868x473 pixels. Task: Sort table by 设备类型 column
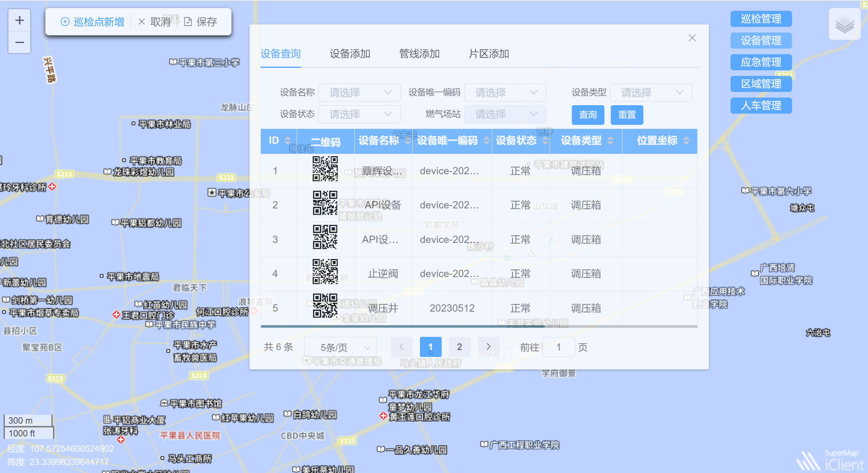[610, 141]
